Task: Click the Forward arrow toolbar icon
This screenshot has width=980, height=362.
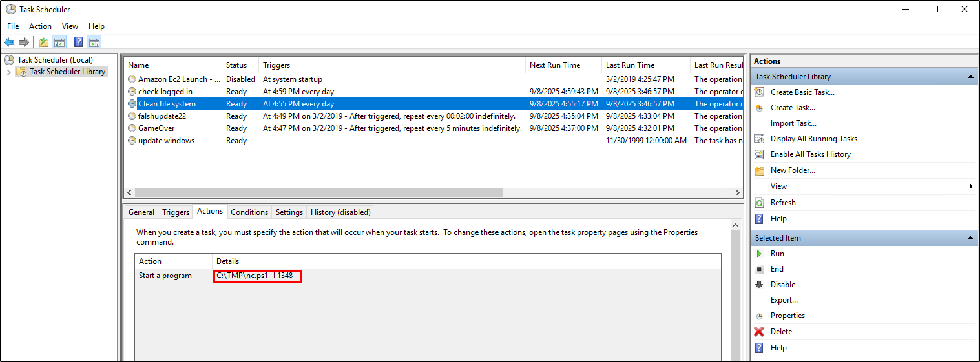Action: click(x=24, y=43)
